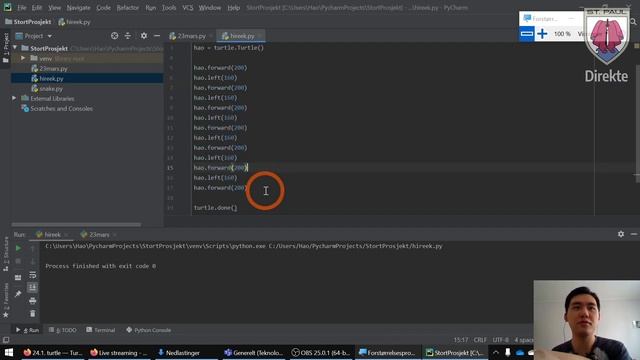Click UTF-8 encoding in status bar

[x=500, y=340]
